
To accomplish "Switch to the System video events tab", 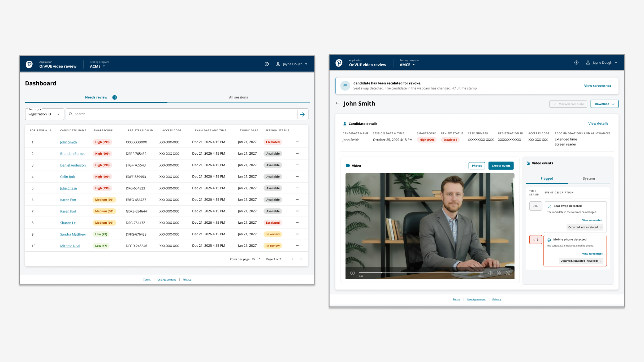I will click(589, 178).
